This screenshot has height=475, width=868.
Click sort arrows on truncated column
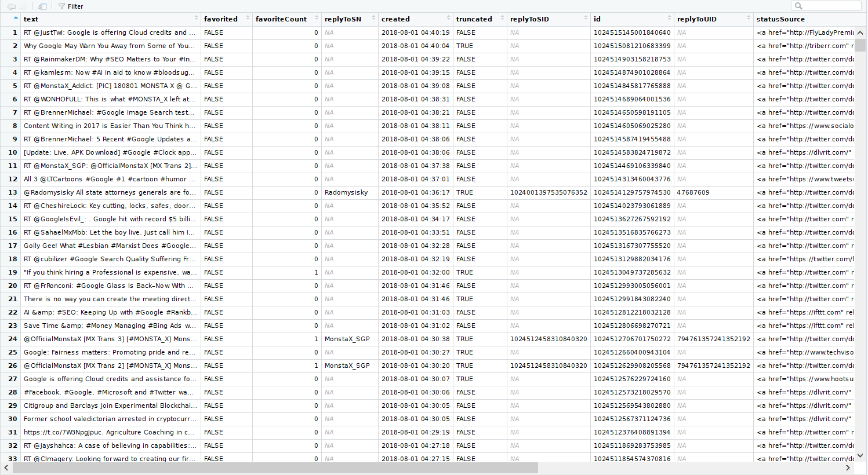point(502,19)
